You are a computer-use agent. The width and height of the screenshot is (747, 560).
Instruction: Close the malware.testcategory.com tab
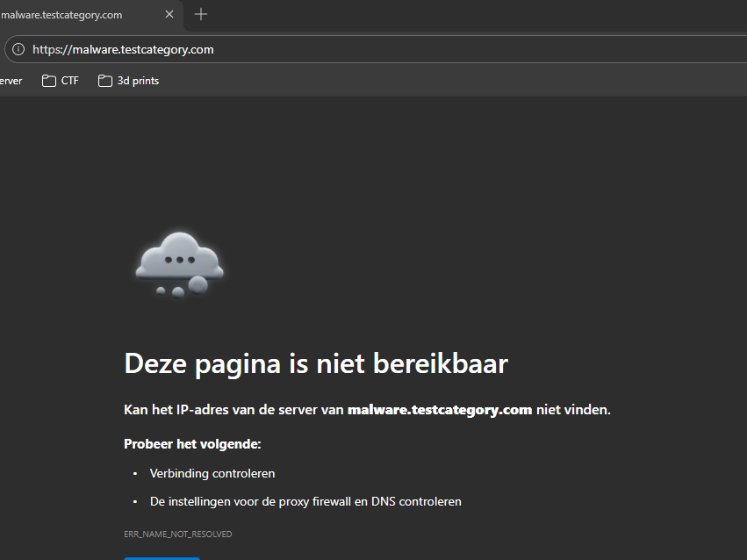coord(169,15)
